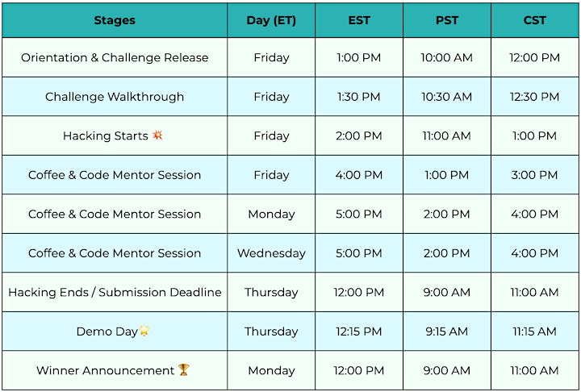Click the EST column header
The image size is (581, 392).
point(359,20)
